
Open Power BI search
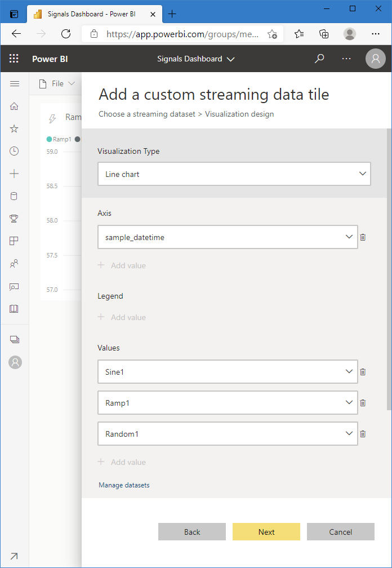pyautogui.click(x=319, y=59)
